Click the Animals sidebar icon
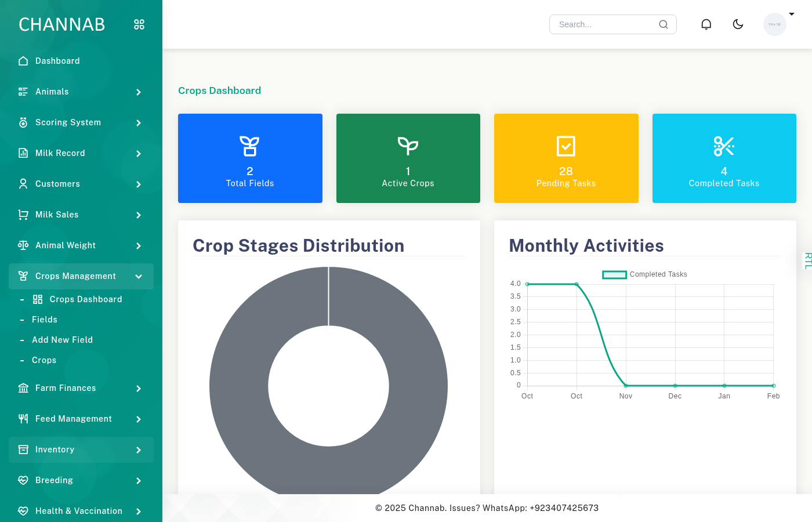This screenshot has height=522, width=812. [23, 91]
